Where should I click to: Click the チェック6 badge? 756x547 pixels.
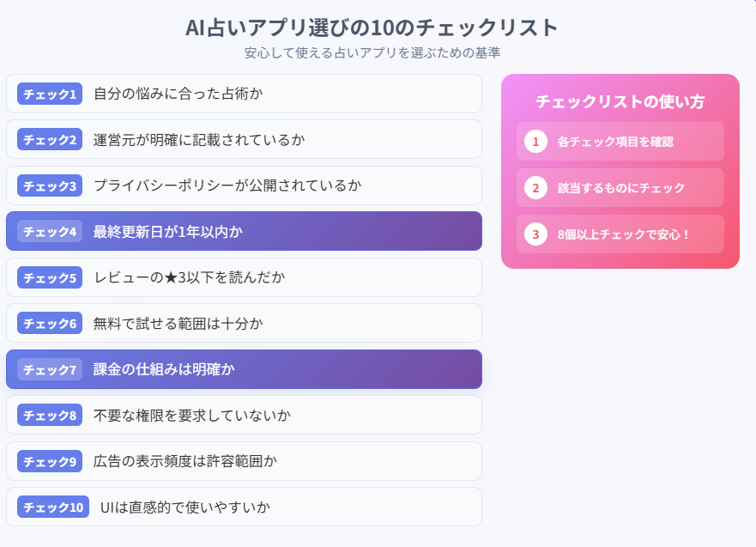click(50, 324)
